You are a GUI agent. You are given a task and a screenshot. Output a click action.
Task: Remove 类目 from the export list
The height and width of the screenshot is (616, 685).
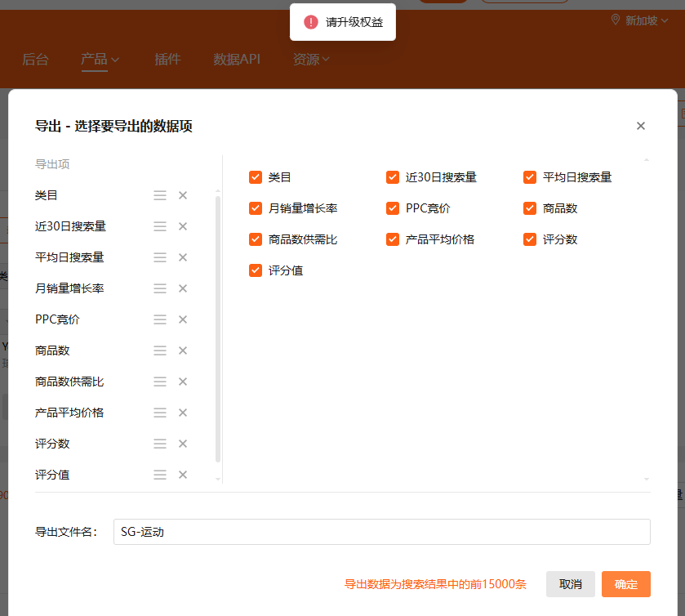coord(183,195)
